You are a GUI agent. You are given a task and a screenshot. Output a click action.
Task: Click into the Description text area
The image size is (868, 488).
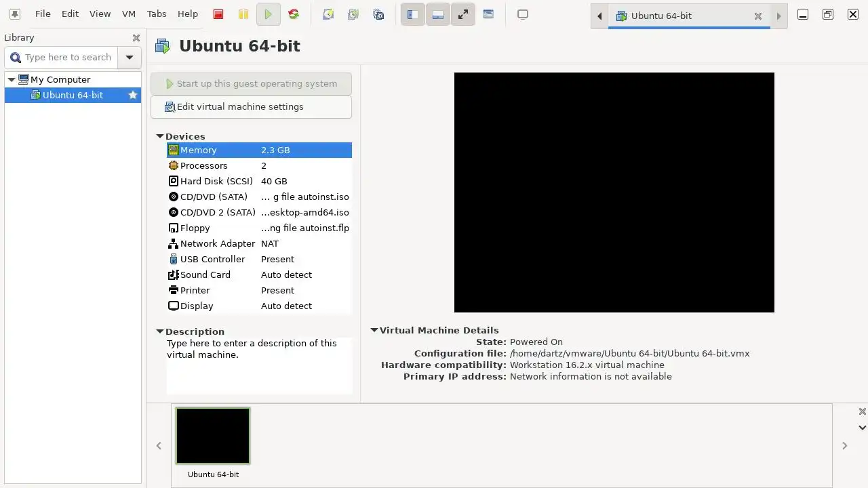(x=259, y=366)
